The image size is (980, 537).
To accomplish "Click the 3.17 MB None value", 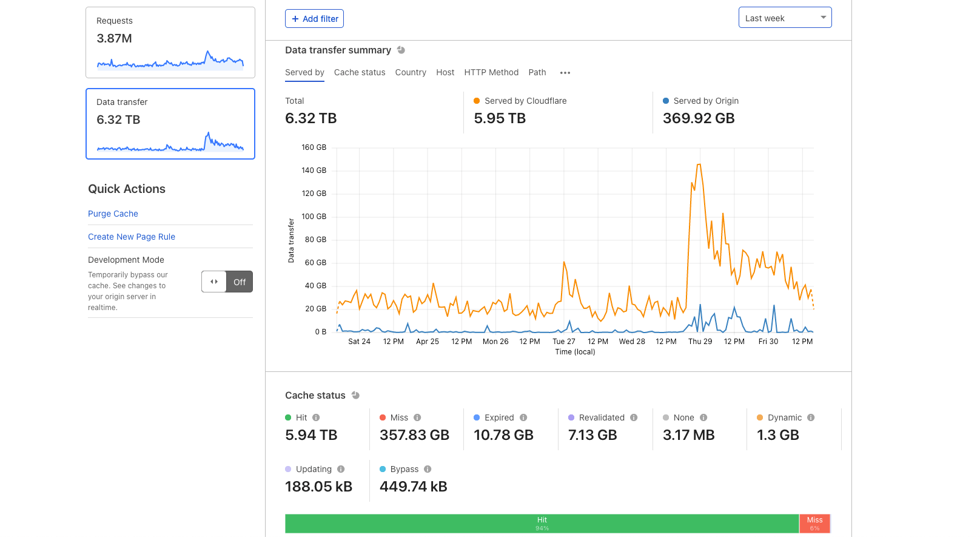I will click(x=688, y=435).
